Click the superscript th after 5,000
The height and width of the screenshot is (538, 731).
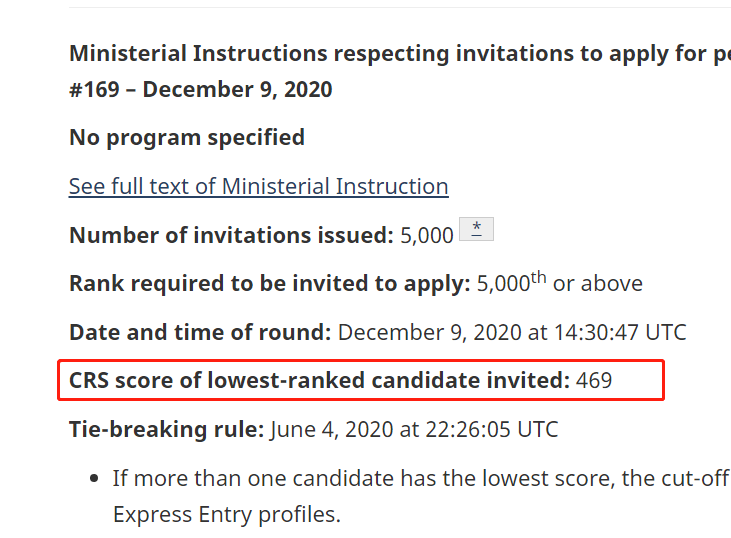[538, 278]
